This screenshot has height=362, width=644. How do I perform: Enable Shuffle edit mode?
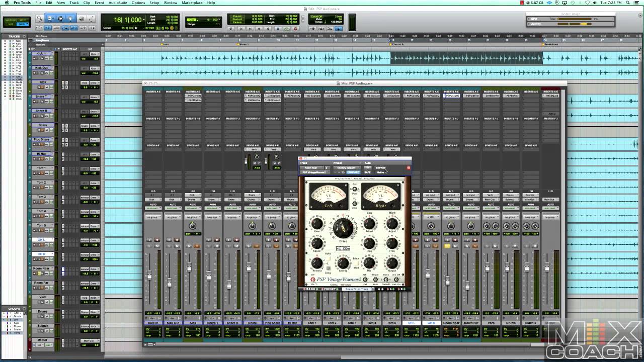[x=10, y=20]
